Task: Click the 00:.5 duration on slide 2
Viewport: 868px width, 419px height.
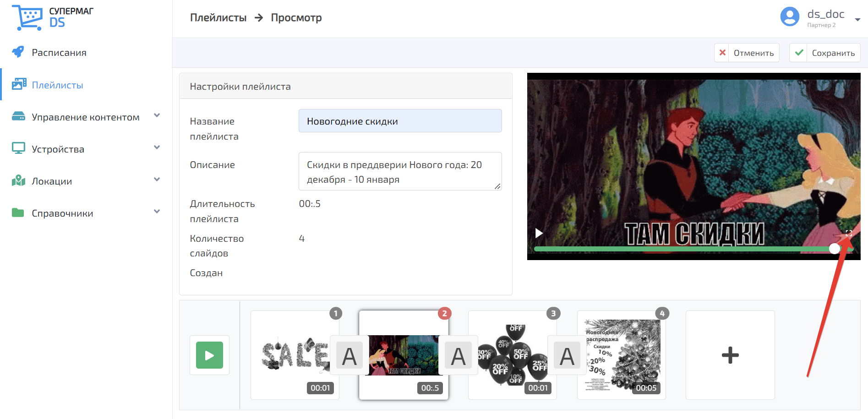Action: coord(430,388)
